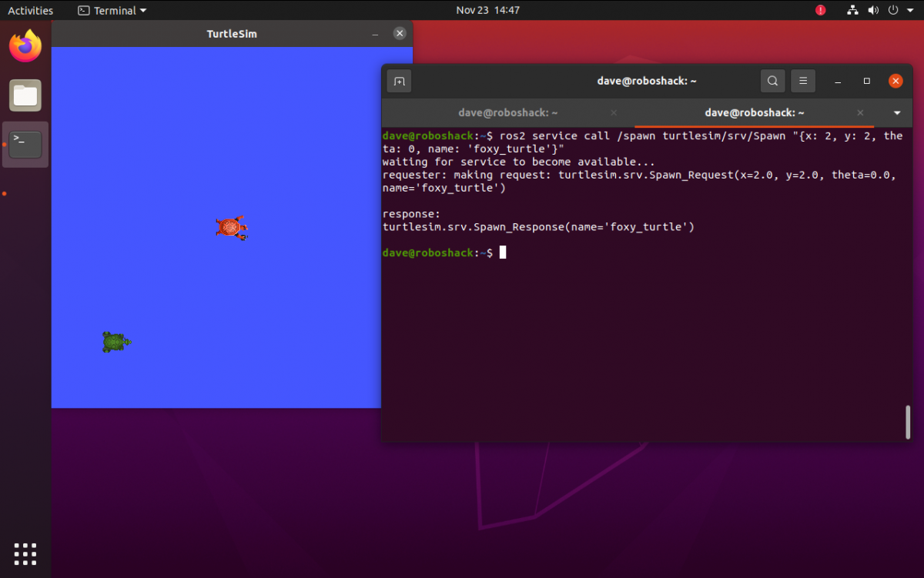Expand the terminal tab list dropdown arrow
924x578 pixels.
pos(897,113)
